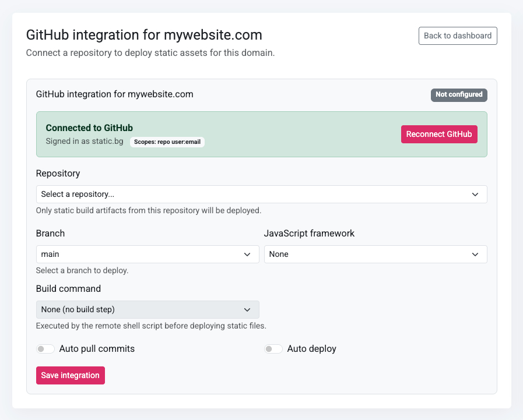
Task: Open the Repository selection dropdown
Action: (262, 194)
